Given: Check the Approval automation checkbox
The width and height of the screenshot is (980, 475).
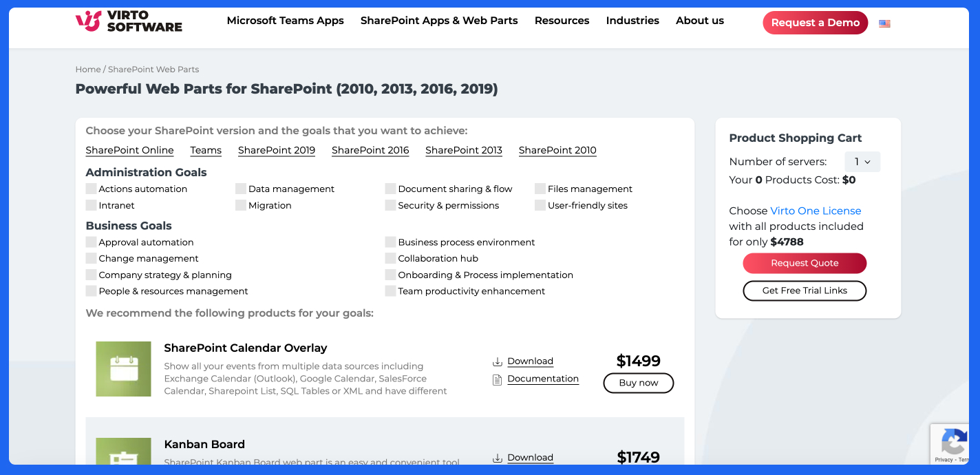Looking at the screenshot, I should point(91,242).
